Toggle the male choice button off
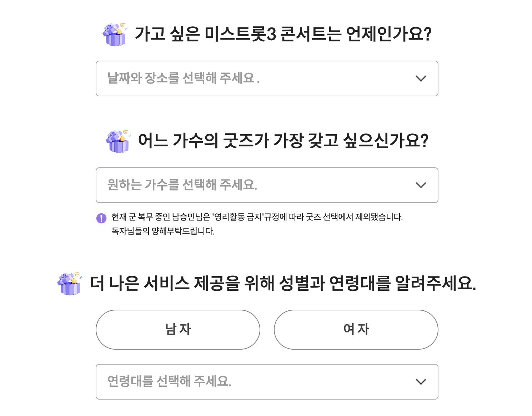 (x=178, y=329)
